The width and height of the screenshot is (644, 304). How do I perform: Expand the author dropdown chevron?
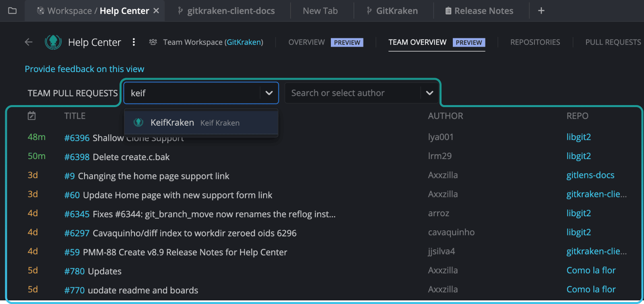[429, 93]
